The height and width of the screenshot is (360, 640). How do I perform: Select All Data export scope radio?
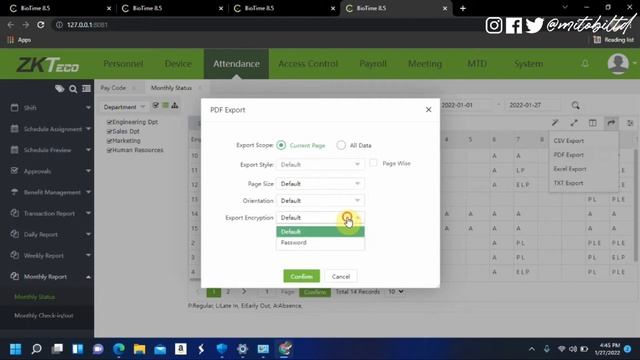tap(341, 145)
